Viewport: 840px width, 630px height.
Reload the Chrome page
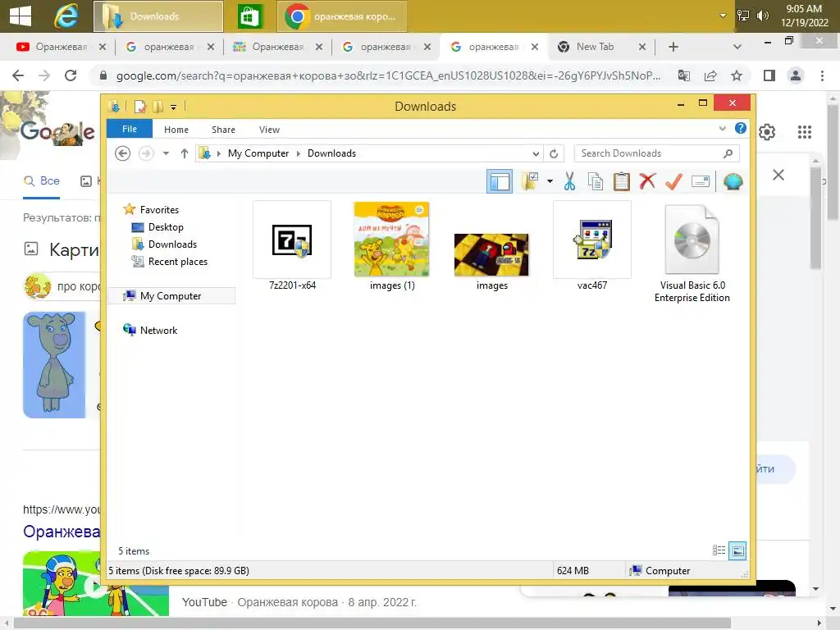coord(71,75)
